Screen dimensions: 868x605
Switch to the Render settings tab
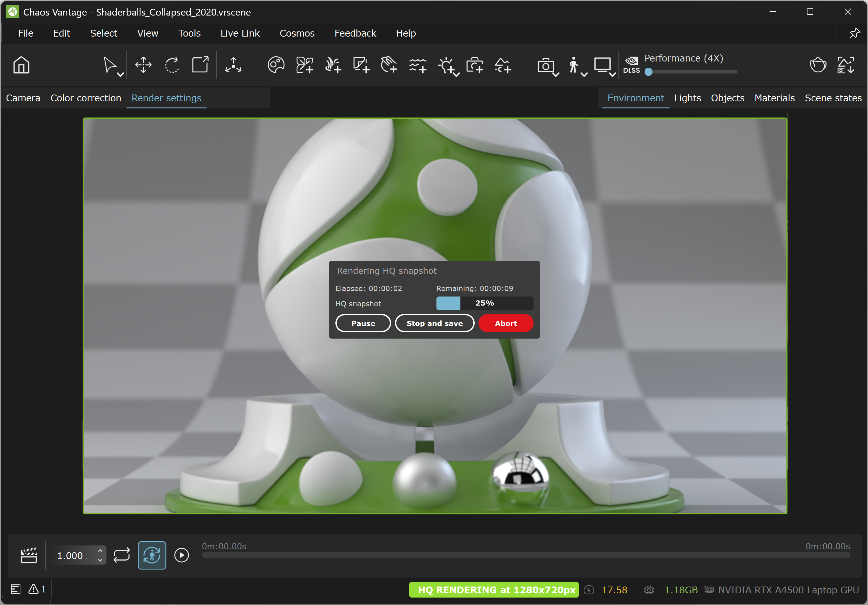(166, 98)
